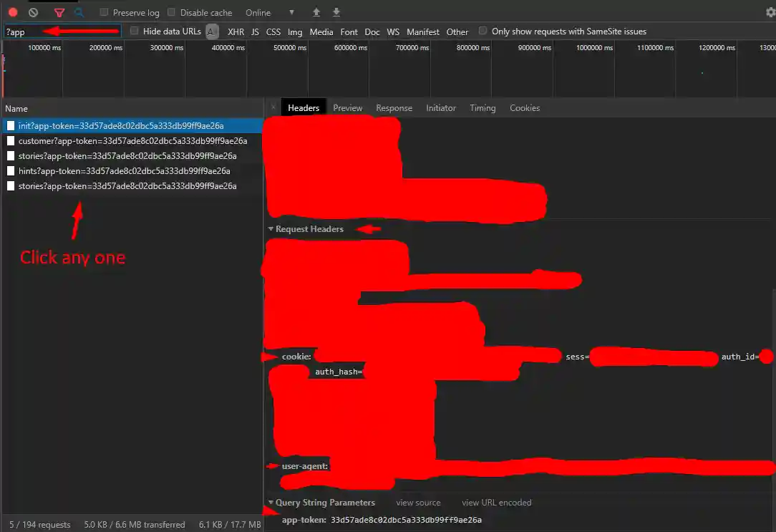Image resolution: width=776 pixels, height=532 pixels.
Task: Collapse the Request Headers section
Action: pyautogui.click(x=271, y=229)
